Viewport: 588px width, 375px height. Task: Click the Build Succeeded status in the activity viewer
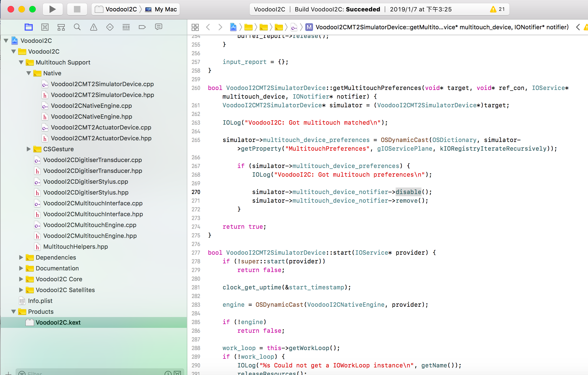tap(337, 9)
